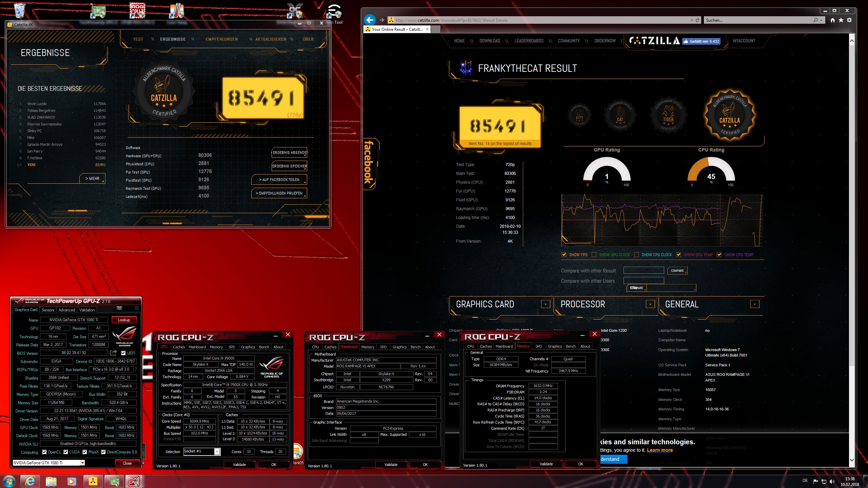The image size is (868, 488).
Task: Open the ROG CPU-Z desktop shortcut icon
Action: 137,11
